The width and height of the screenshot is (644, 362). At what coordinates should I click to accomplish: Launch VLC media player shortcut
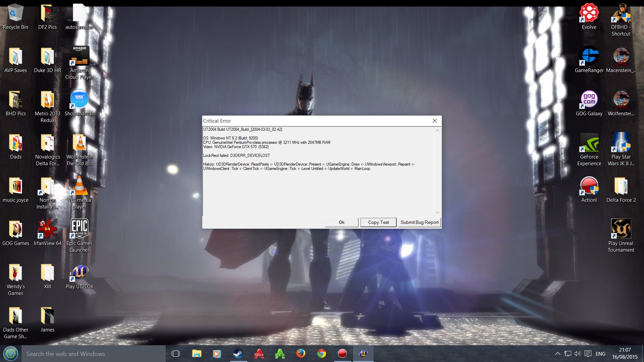point(79,193)
